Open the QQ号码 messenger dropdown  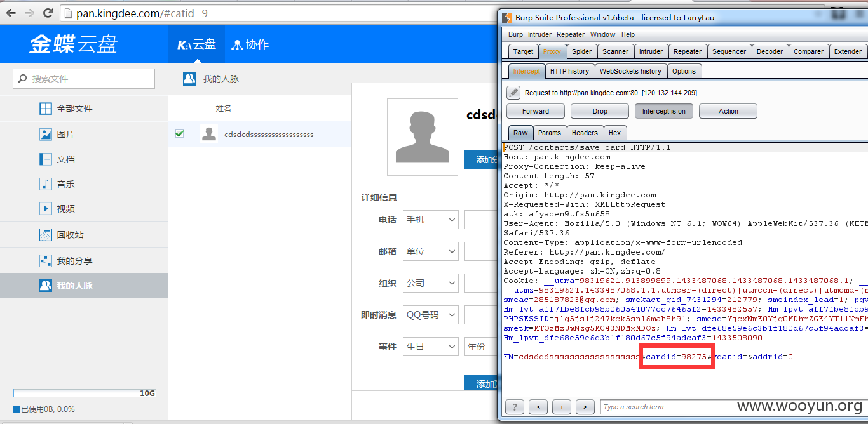coord(431,315)
